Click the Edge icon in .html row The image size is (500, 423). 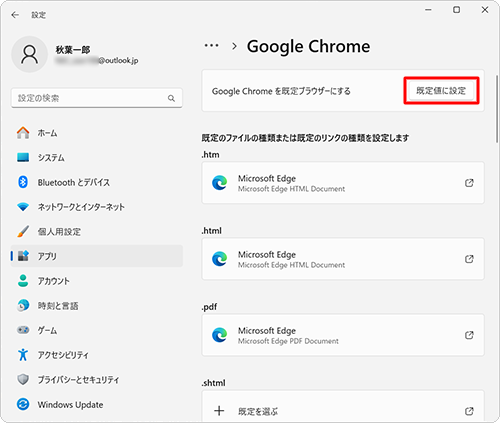220,259
